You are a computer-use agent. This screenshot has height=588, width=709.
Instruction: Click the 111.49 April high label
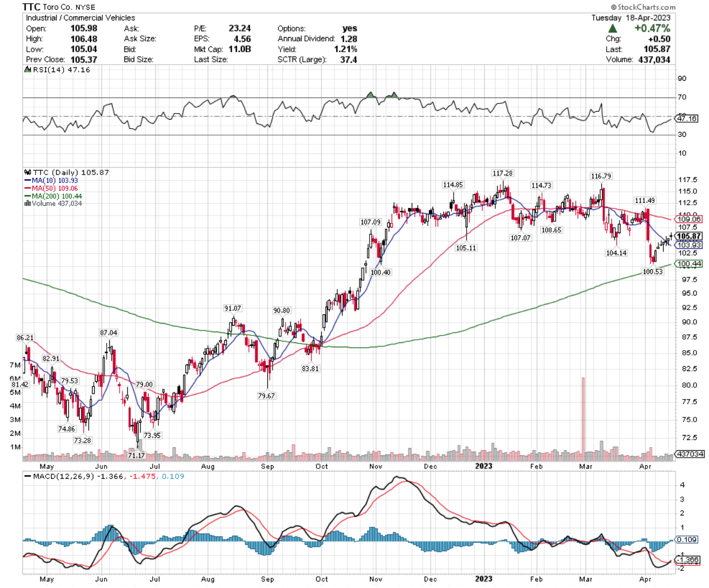(x=644, y=201)
